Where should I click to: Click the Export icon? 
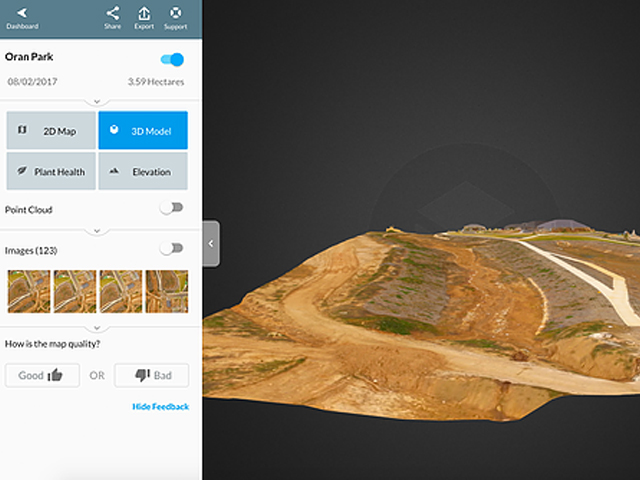tap(144, 13)
